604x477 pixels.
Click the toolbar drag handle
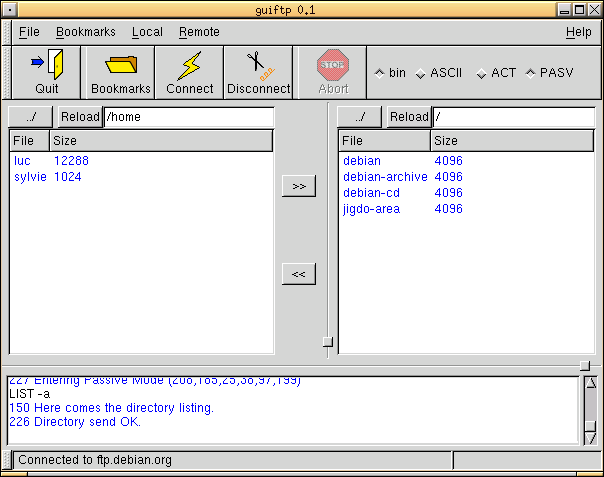coord(6,72)
